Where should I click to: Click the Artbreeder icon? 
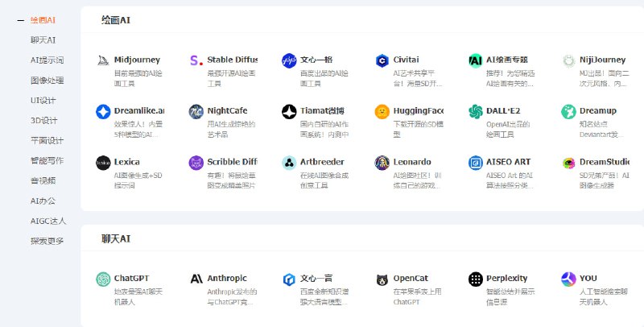tap(289, 163)
